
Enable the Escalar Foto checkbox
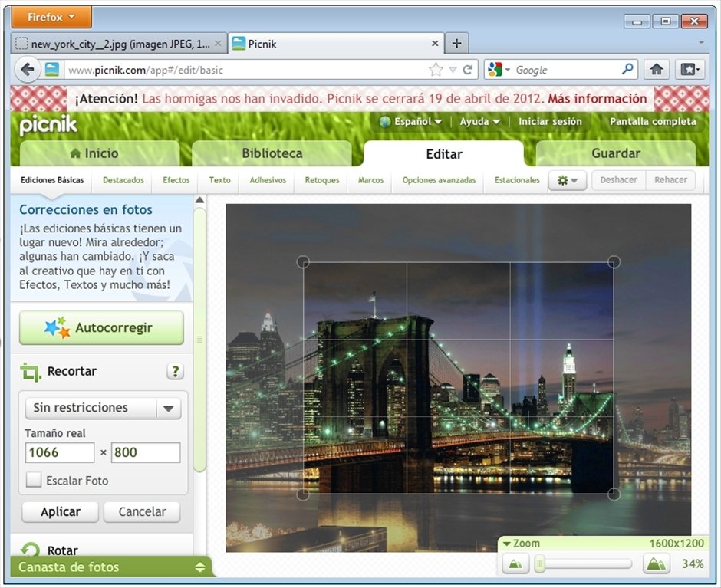coord(34,479)
